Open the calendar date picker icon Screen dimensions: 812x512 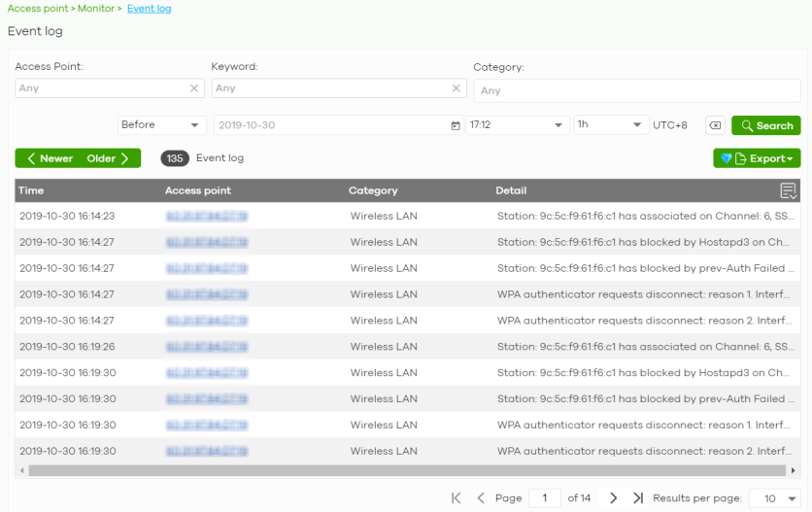click(456, 125)
